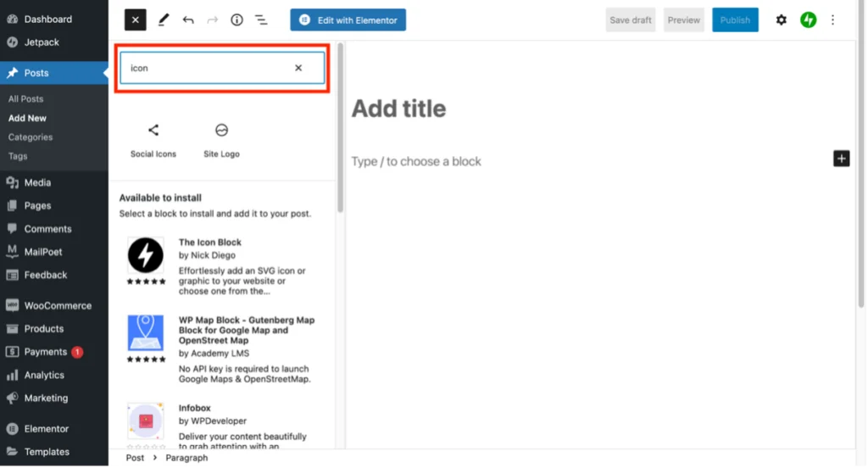Screen dimensions: 868x468
Task: Click the Templates folder icon
Action: [12, 453]
